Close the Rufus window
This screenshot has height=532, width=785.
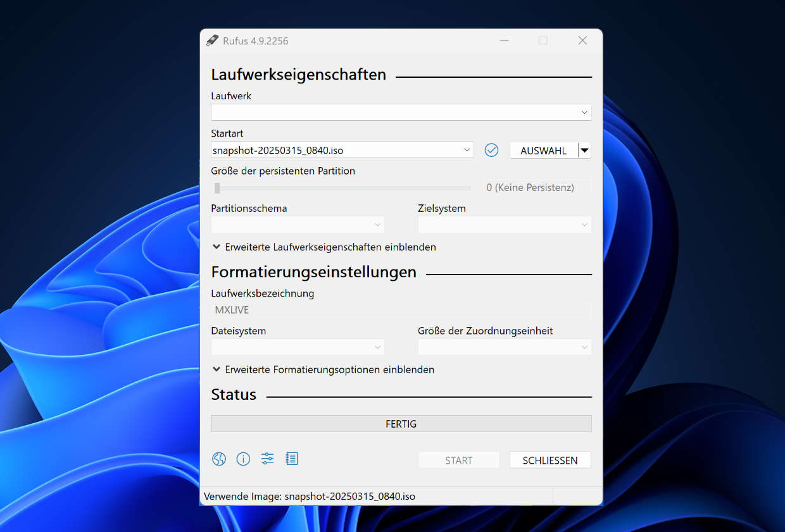[582, 40]
